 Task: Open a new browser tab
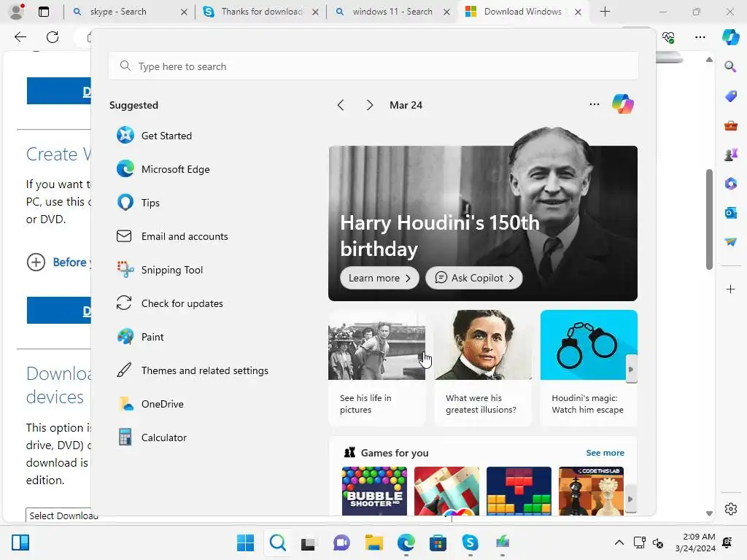click(605, 12)
